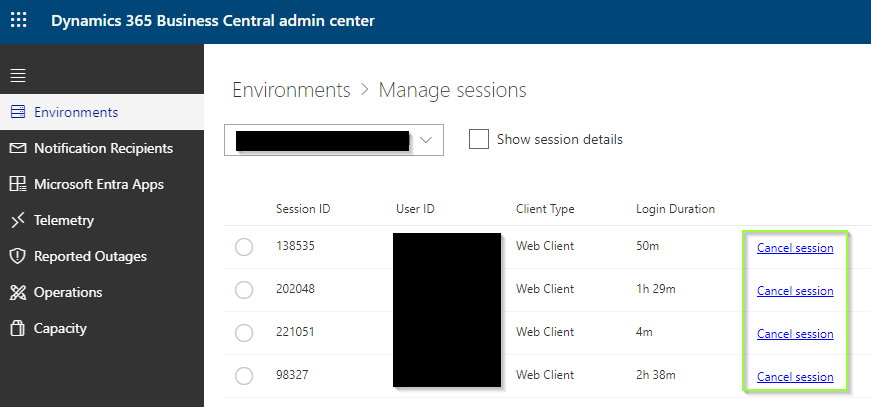The width and height of the screenshot is (871, 407).
Task: Open the app launcher waffle icon
Action: point(19,21)
